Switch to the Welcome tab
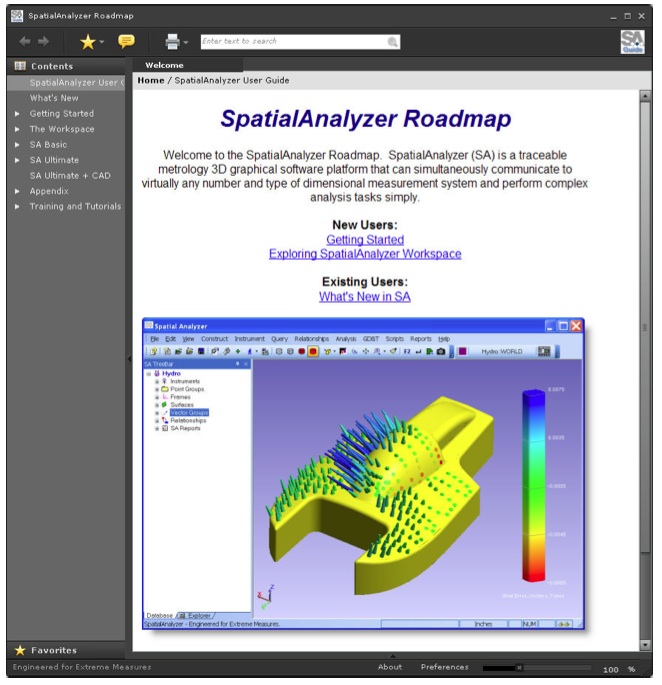Viewport: 662px width, 685px height. tap(188, 65)
